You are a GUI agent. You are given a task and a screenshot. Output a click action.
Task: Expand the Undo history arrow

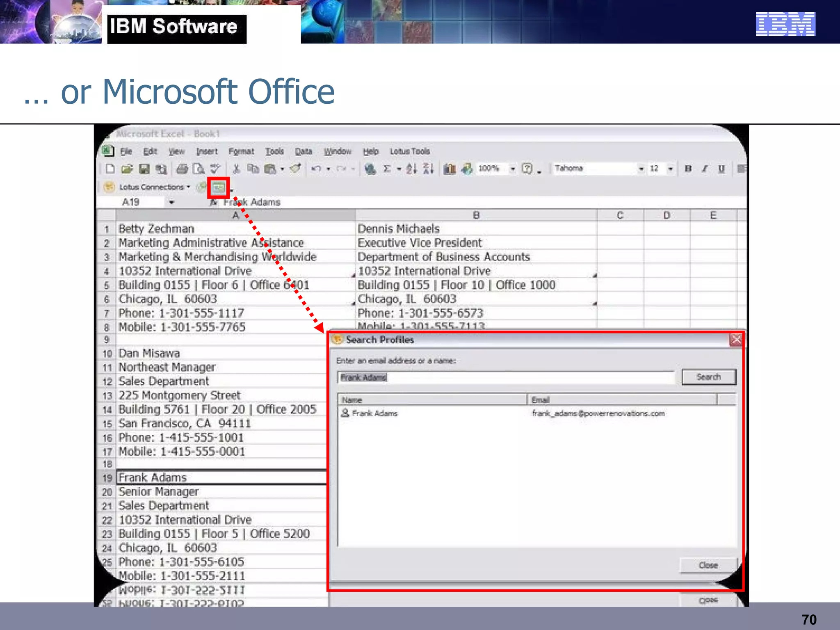coord(328,169)
